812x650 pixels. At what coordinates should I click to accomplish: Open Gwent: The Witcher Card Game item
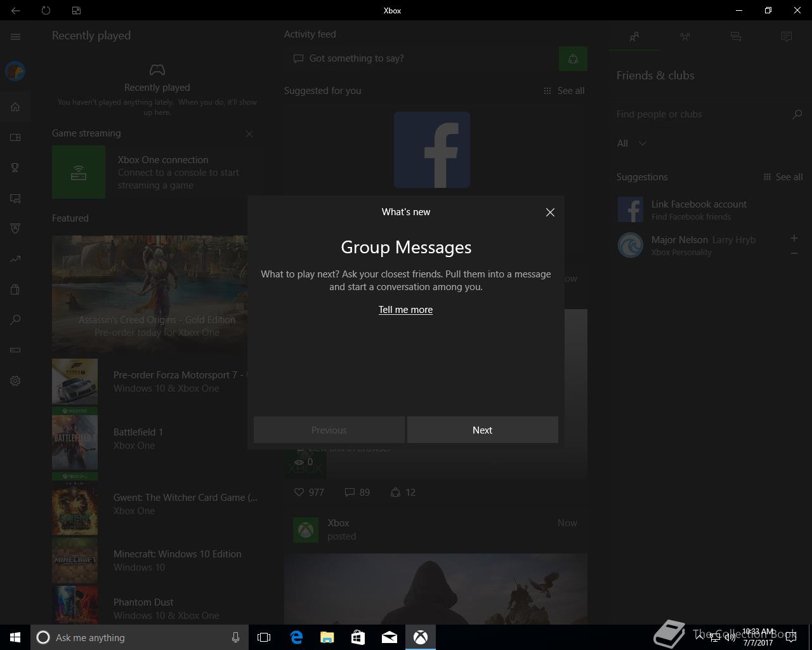coord(156,504)
